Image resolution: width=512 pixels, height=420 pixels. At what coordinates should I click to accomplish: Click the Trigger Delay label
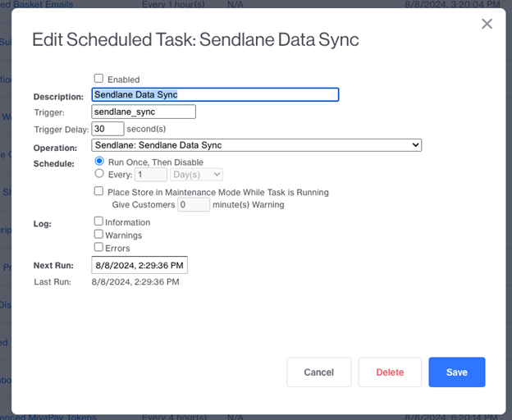62,130
